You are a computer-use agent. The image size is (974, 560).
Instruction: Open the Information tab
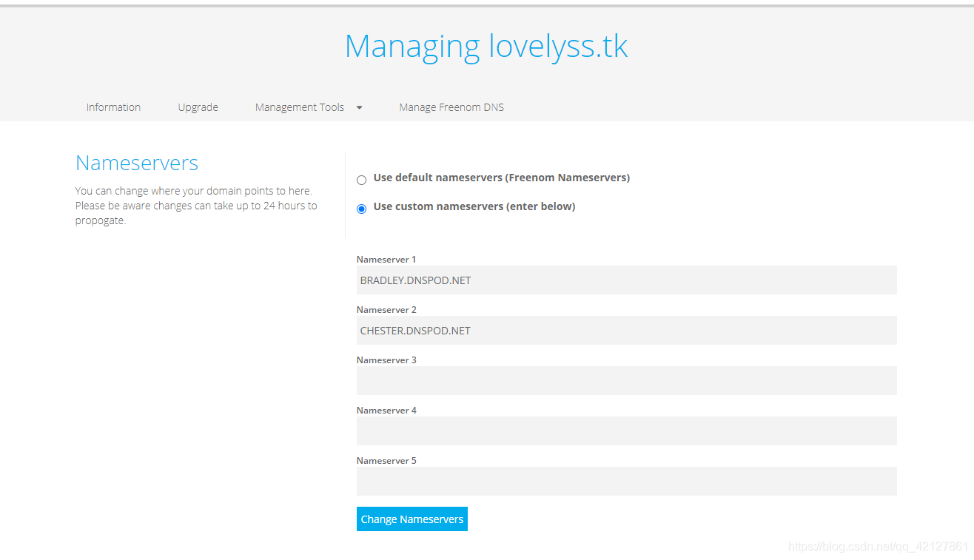point(113,107)
